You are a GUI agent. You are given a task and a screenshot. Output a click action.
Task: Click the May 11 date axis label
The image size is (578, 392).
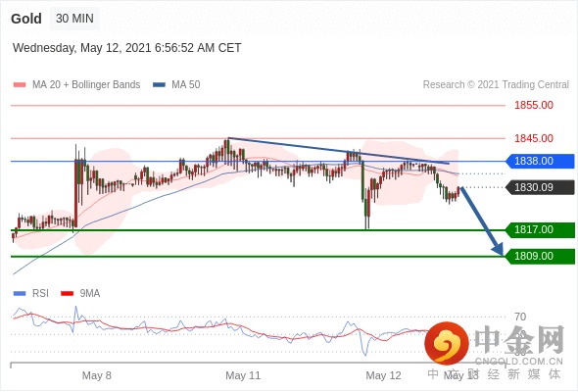click(243, 375)
